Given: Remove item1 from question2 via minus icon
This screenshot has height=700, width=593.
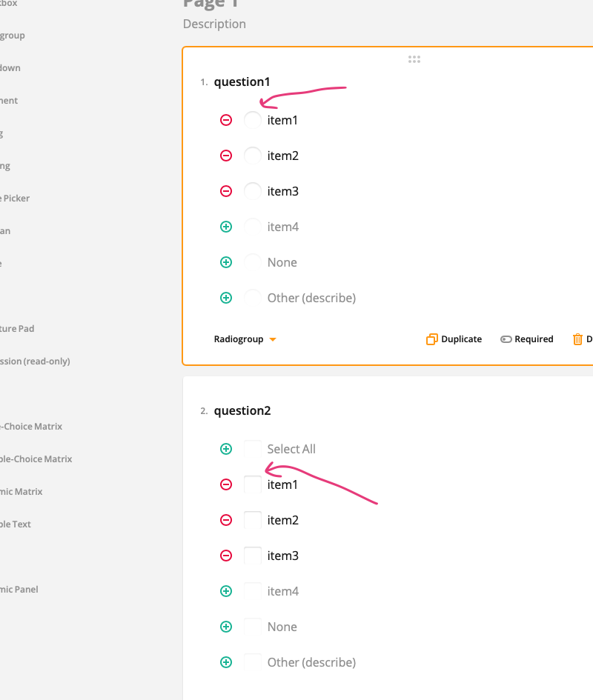Looking at the screenshot, I should click(x=226, y=484).
